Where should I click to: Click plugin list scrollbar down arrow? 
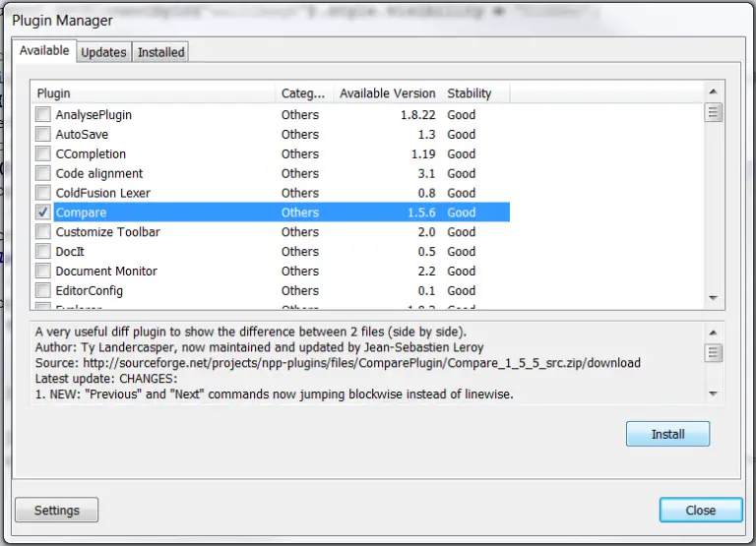(x=714, y=298)
